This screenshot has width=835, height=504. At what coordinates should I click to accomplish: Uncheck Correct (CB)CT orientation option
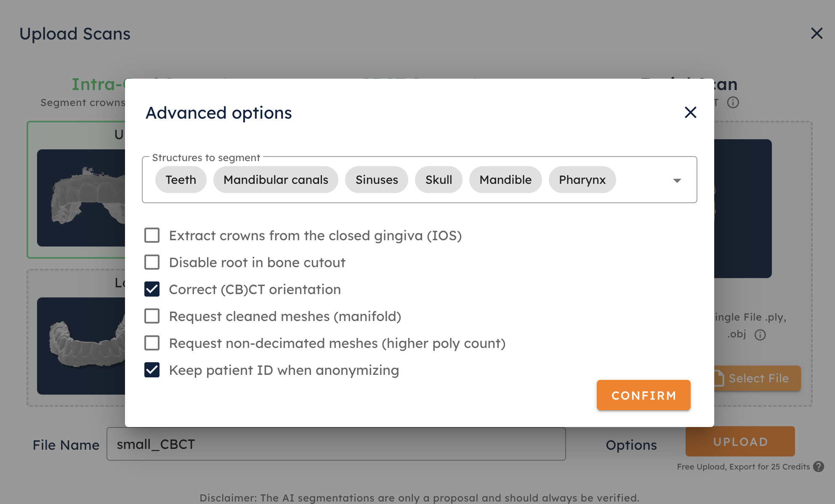click(x=152, y=289)
